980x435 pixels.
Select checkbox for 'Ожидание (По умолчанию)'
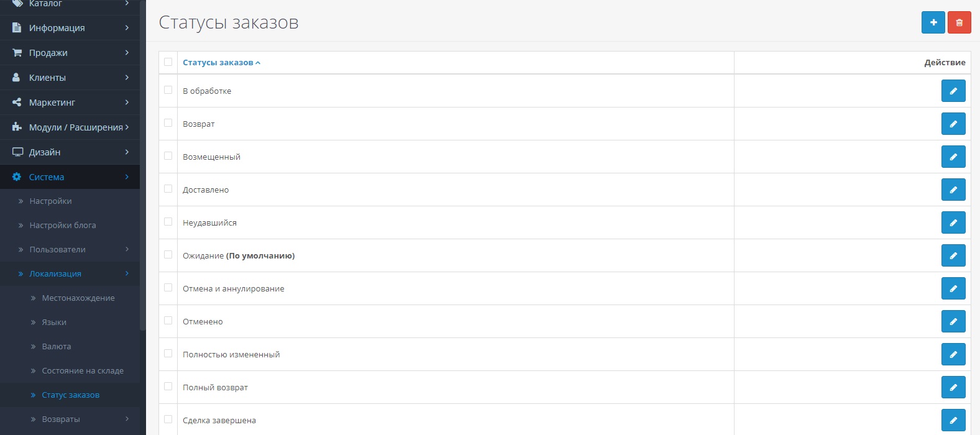coord(168,255)
